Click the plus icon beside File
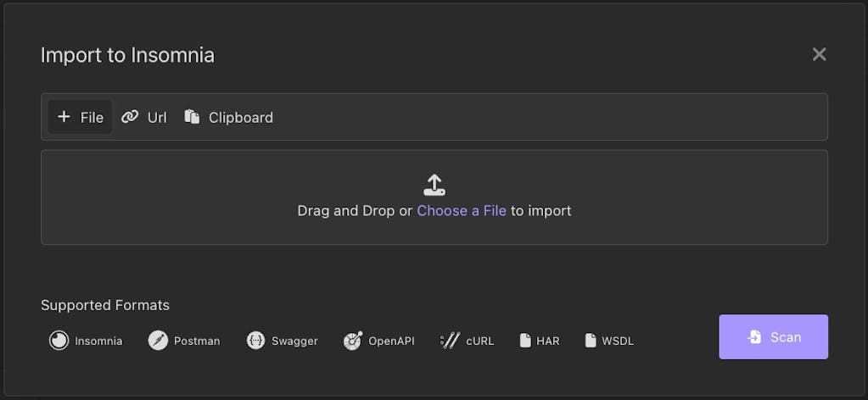This screenshot has height=400, width=868. [x=64, y=117]
